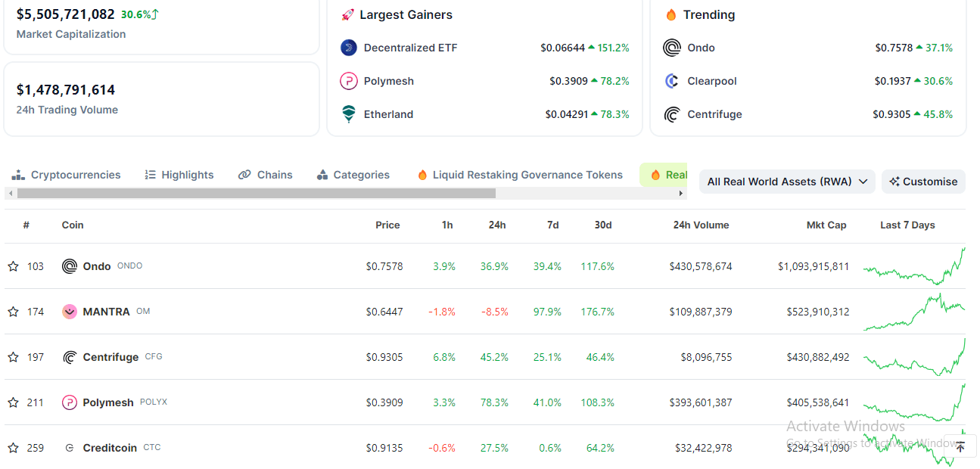Click the Etherland logo in Largest Gainers

[348, 114]
